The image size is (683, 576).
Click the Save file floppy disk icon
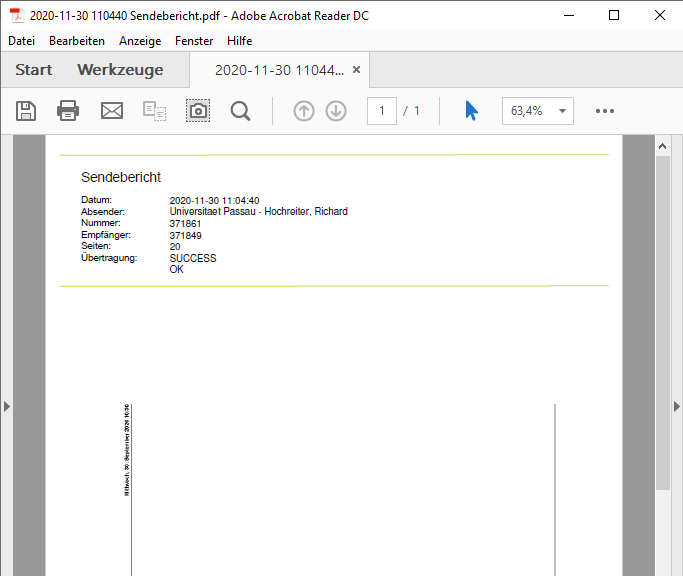click(x=26, y=111)
